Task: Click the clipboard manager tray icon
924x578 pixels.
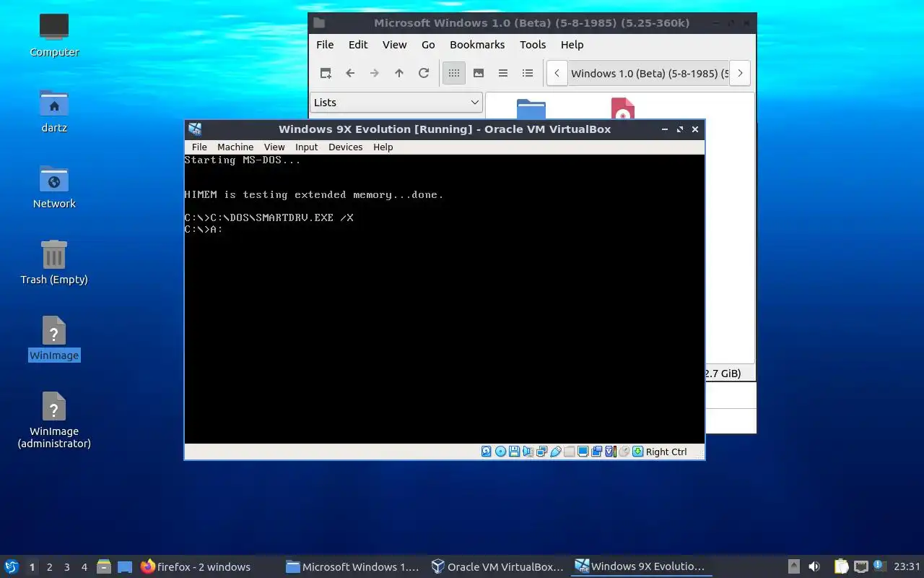Action: pos(841,567)
